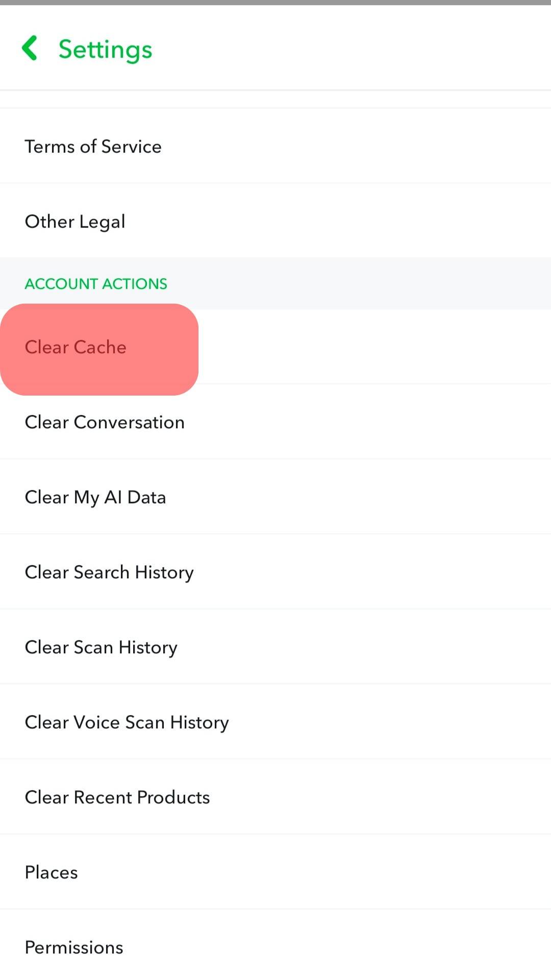Delete search history from account actions
The image size is (551, 980).
pos(109,573)
